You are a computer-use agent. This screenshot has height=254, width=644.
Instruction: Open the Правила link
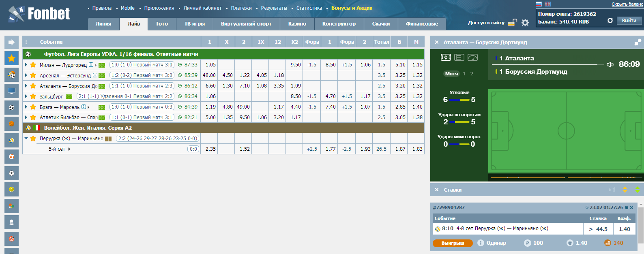tap(102, 8)
